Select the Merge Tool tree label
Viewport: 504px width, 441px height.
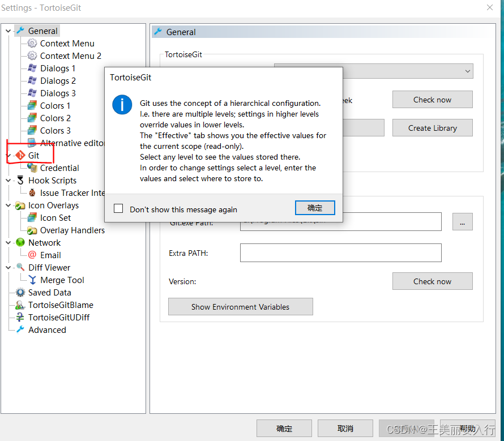pyautogui.click(x=62, y=280)
